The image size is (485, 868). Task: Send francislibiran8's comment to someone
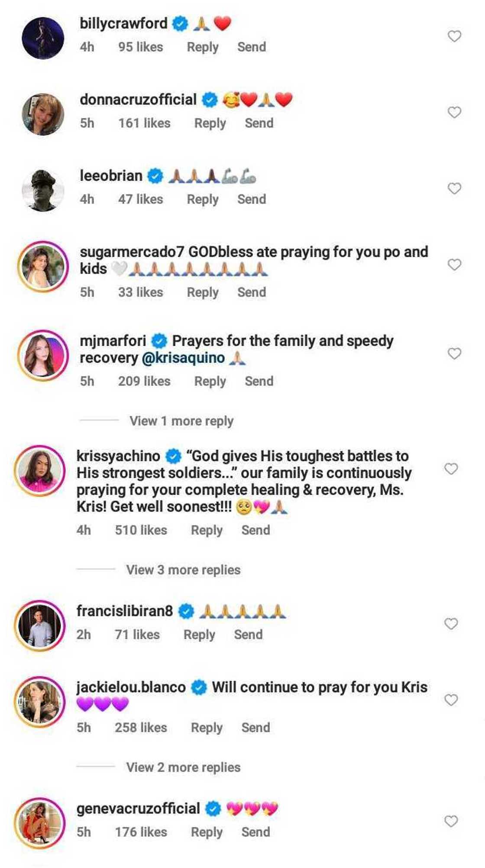(248, 635)
